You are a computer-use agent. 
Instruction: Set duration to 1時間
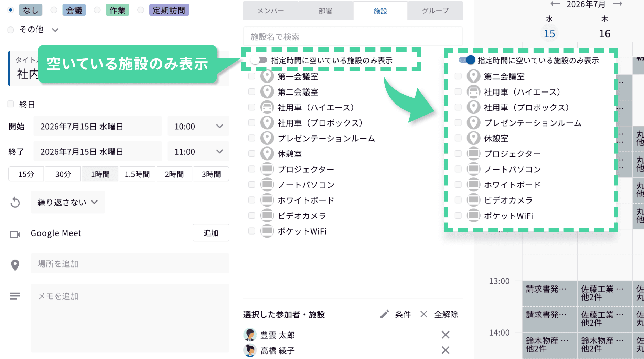100,174
